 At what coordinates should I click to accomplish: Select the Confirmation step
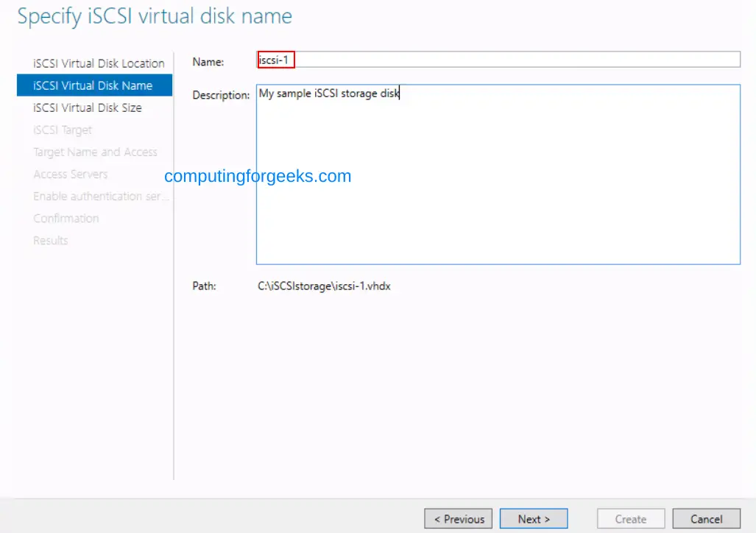tap(66, 218)
